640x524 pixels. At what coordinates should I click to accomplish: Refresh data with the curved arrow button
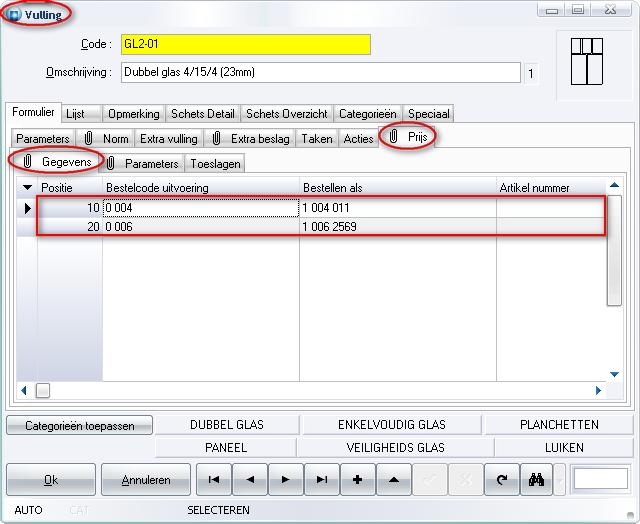click(502, 480)
